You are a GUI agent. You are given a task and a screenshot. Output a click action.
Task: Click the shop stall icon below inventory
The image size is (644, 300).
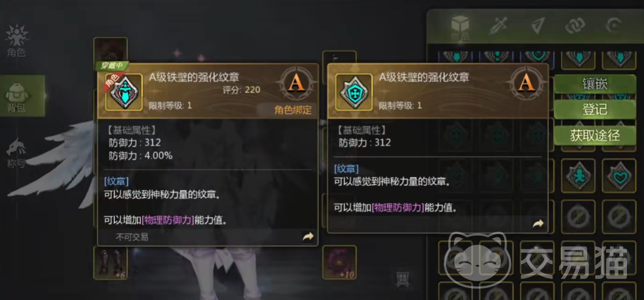tap(402, 278)
